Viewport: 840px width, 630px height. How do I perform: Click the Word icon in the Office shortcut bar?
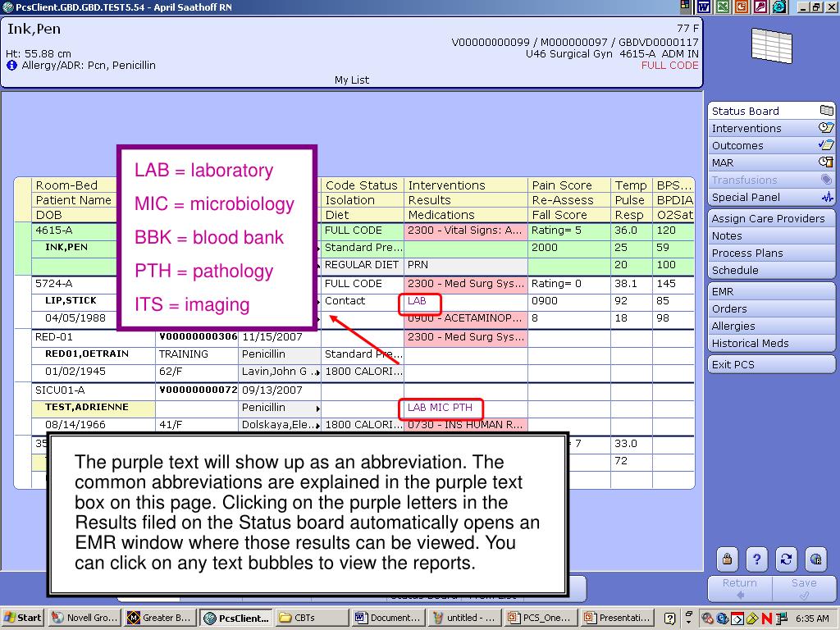[704, 7]
